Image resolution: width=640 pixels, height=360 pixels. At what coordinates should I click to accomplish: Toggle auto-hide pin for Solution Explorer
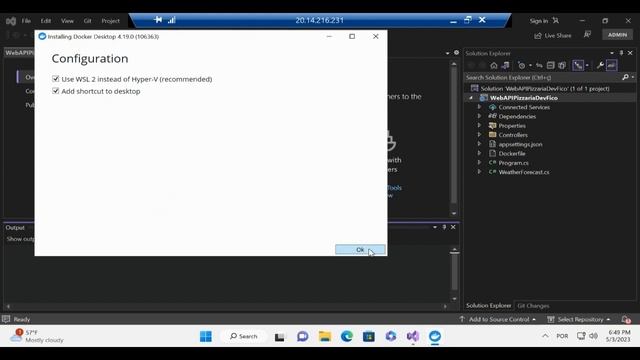[621, 53]
